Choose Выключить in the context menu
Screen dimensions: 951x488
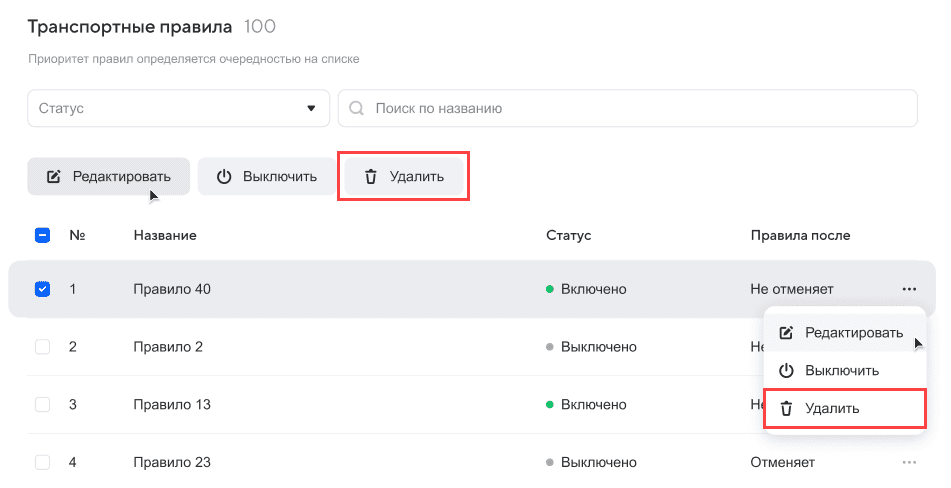844,370
